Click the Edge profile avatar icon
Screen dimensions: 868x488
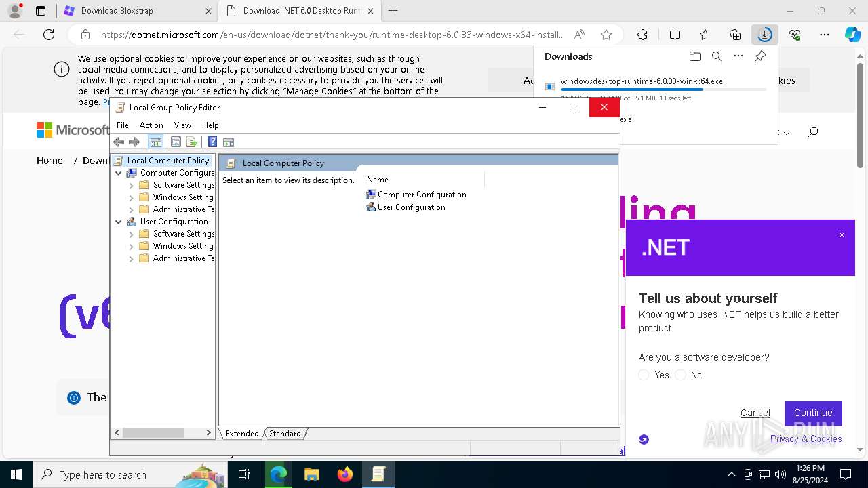point(15,11)
